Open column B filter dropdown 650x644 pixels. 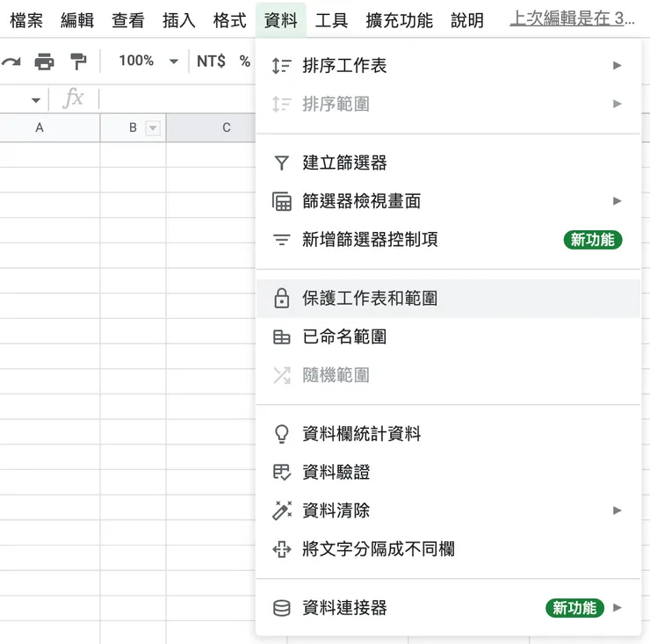point(153,128)
